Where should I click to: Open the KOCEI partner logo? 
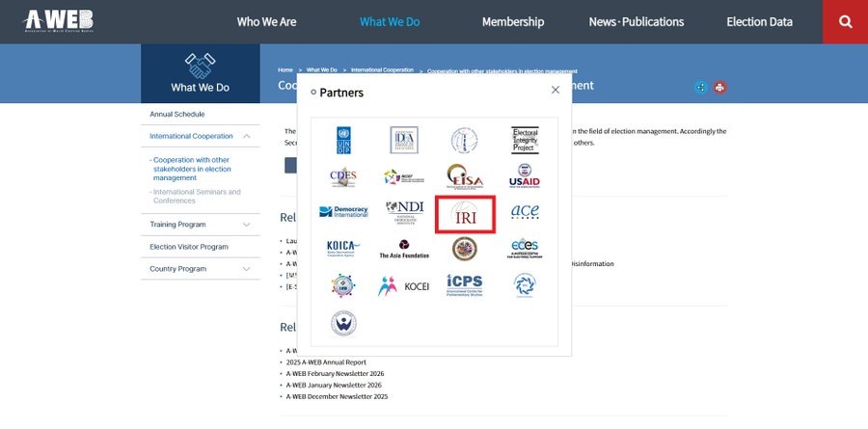(403, 286)
